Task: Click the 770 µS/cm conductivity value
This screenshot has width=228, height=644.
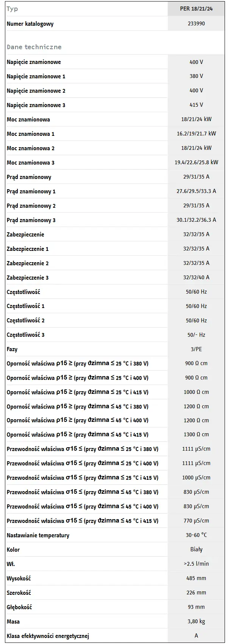Action: tap(196, 521)
